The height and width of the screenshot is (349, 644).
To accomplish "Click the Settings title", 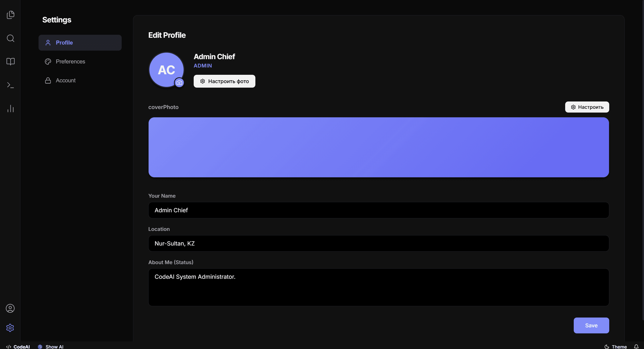I will 57,20.
